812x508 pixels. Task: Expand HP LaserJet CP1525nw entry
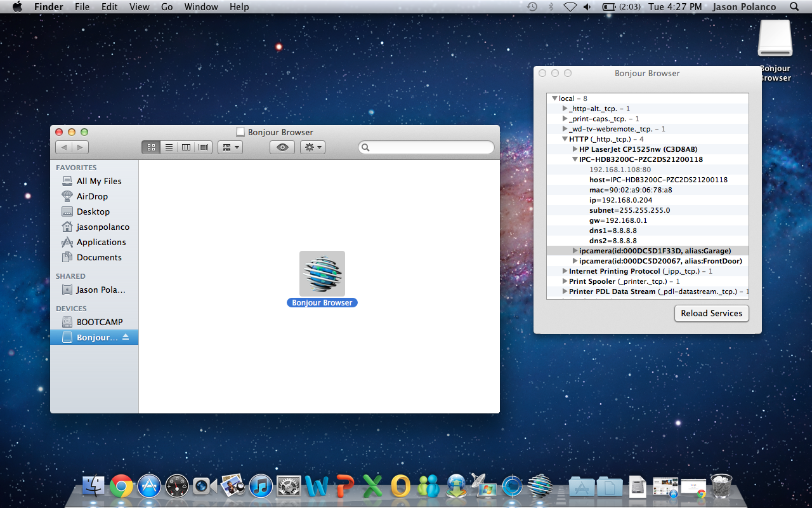[x=575, y=149]
